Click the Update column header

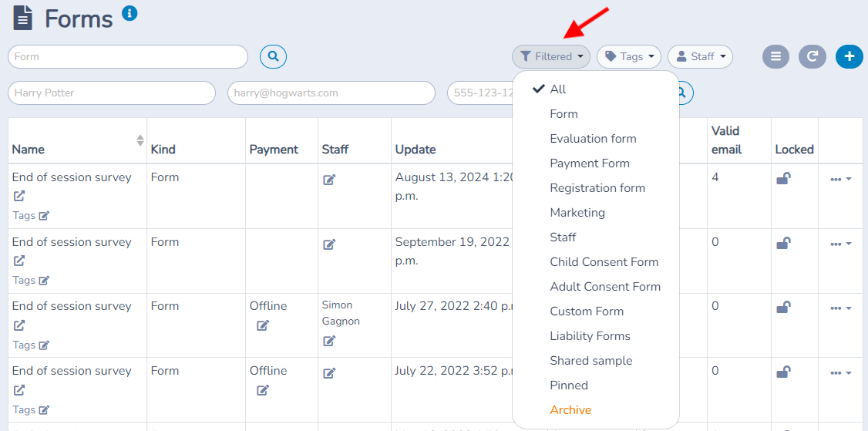tap(415, 149)
